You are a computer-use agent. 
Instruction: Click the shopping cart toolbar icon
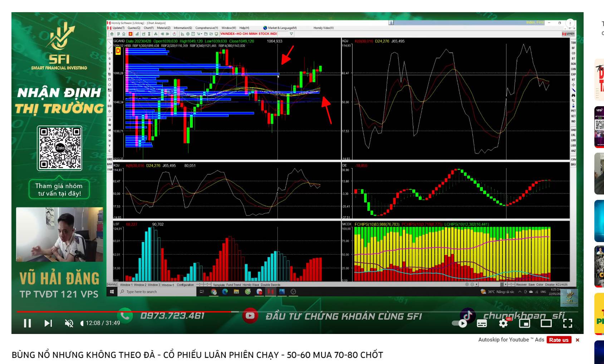[x=199, y=34]
